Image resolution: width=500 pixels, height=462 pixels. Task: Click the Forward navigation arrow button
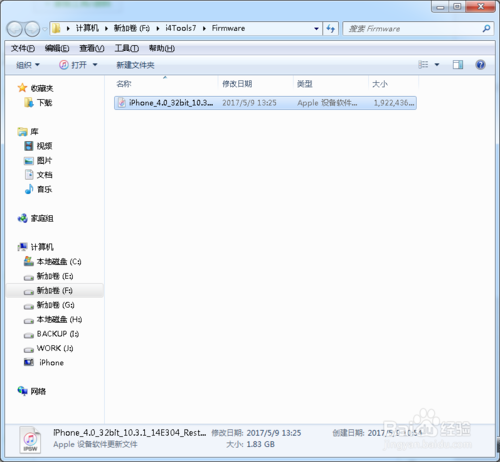(x=32, y=29)
